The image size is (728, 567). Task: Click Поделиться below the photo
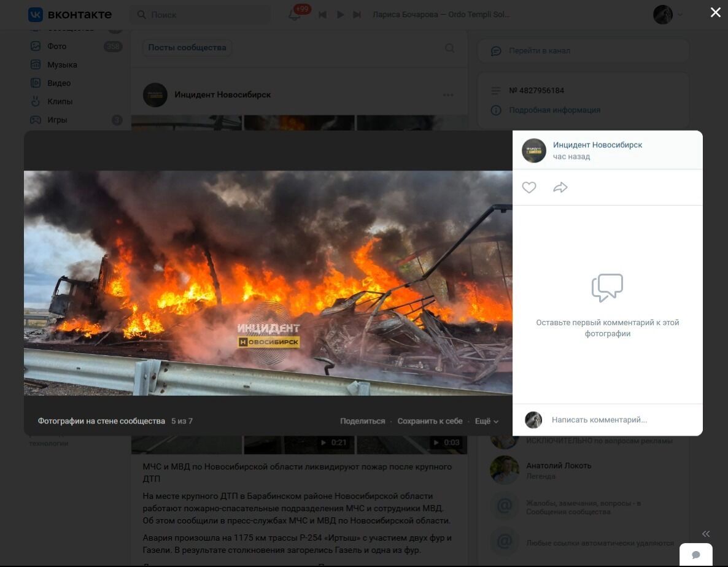[363, 421]
